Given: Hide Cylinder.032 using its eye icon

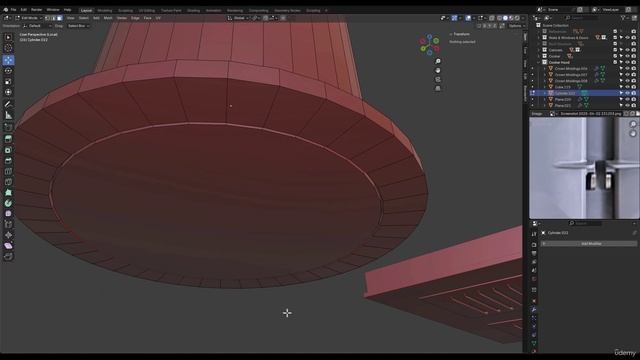Looking at the screenshot, I should 627,93.
